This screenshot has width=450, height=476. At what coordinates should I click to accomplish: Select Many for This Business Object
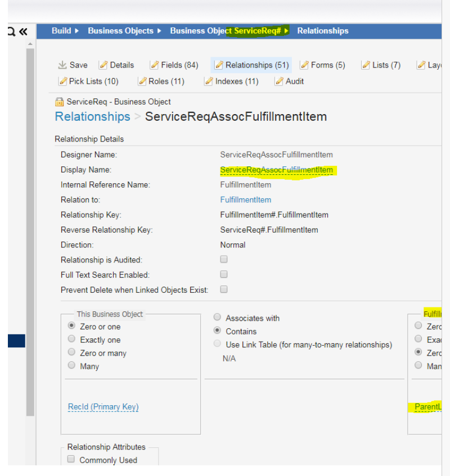71,365
